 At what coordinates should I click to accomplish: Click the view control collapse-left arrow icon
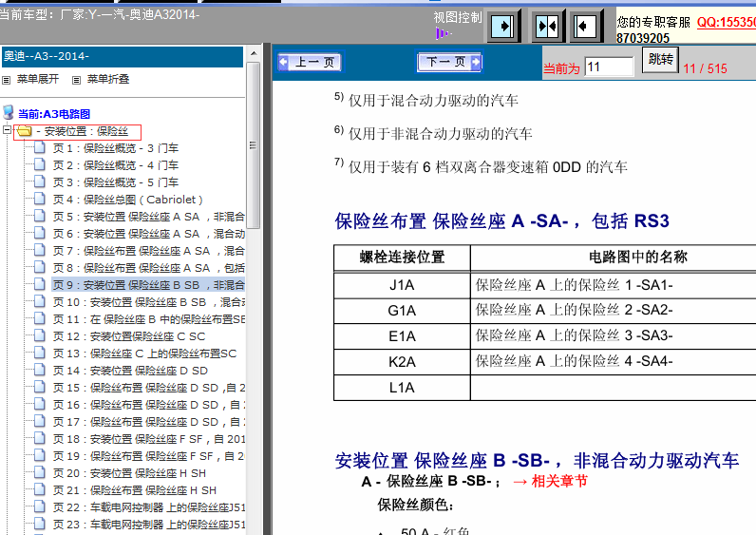point(584,26)
